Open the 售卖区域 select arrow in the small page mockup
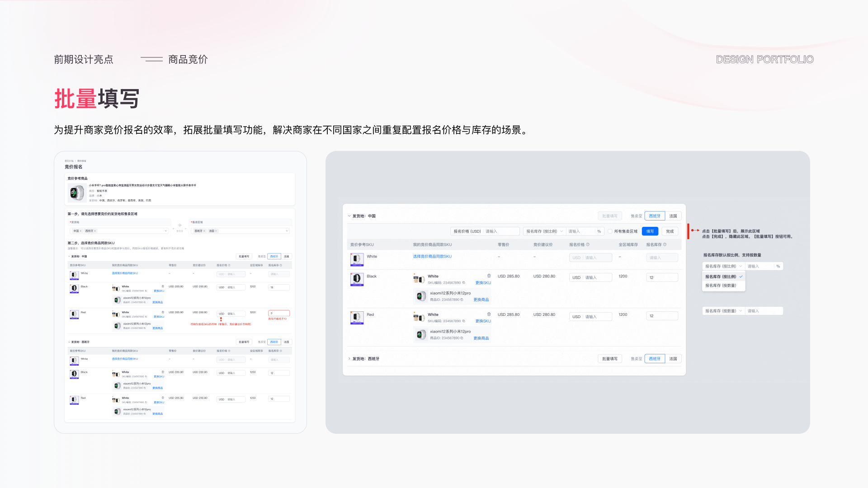 click(x=287, y=231)
